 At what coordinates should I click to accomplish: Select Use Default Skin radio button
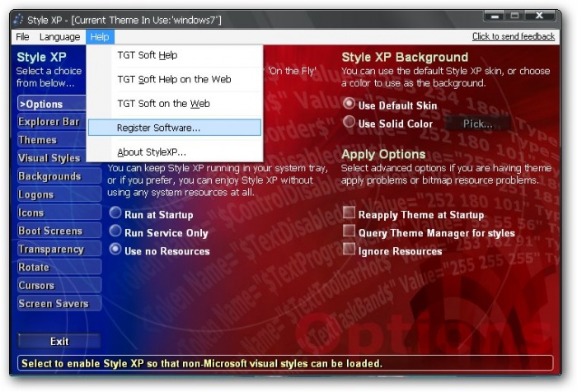(349, 104)
